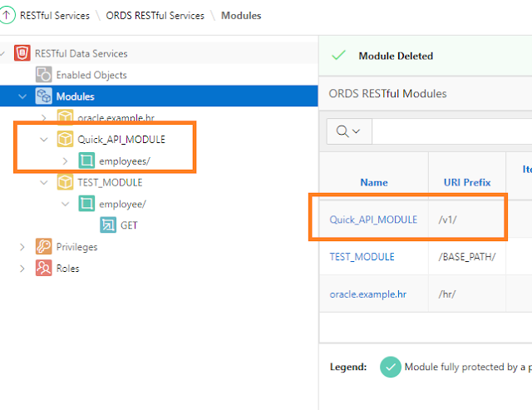Viewport: 532px width, 410px height.
Task: Open Quick_API_MODULE link in the table
Action: (373, 220)
